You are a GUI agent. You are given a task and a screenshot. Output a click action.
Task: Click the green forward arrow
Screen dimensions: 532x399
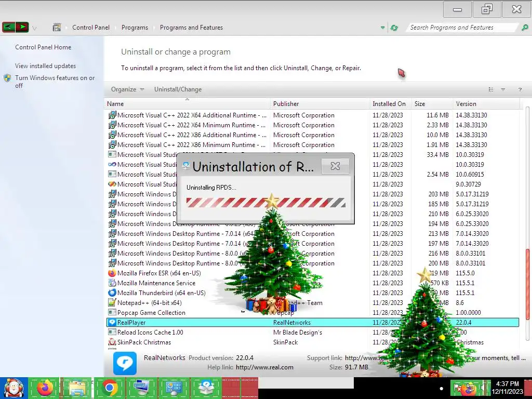coord(22,27)
